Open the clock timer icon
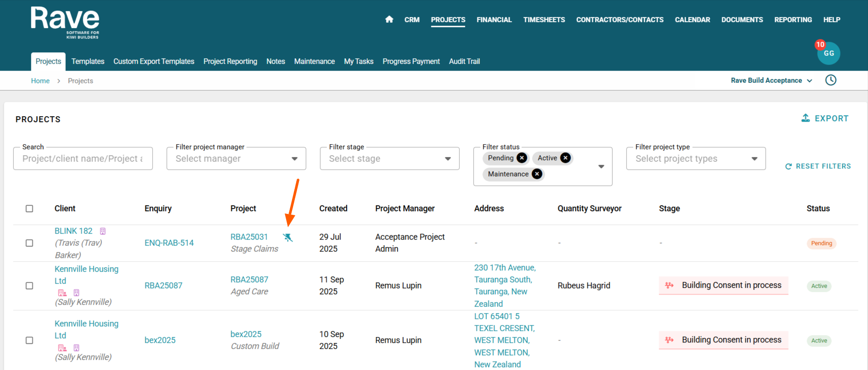Viewport: 868px width, 370px height. (x=830, y=80)
